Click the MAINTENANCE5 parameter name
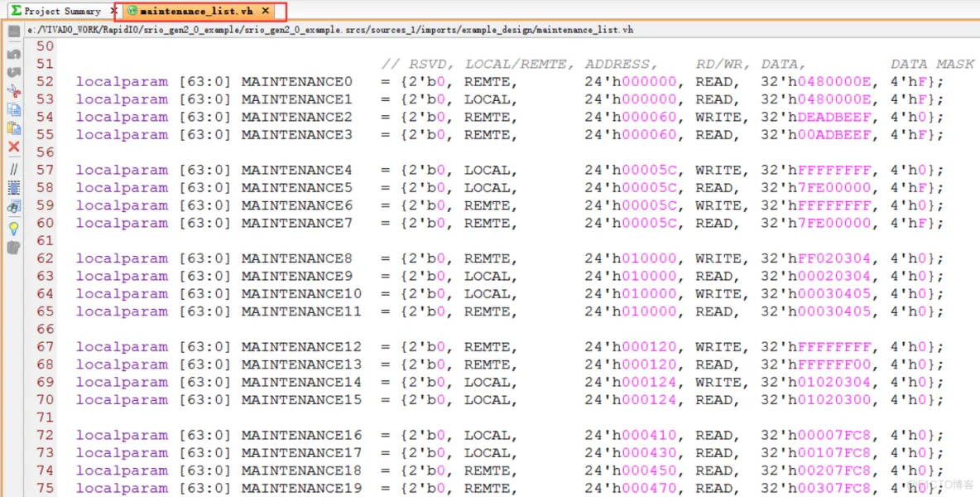The height and width of the screenshot is (497, 980). tap(297, 187)
